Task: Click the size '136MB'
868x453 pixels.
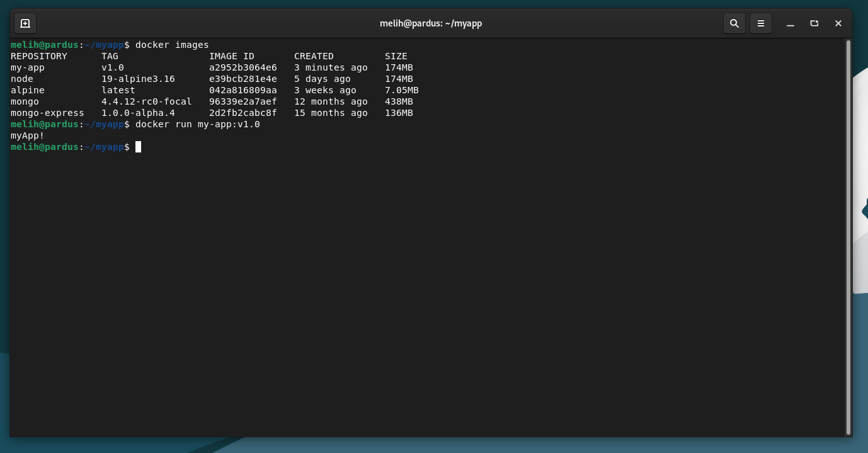Action: (399, 113)
